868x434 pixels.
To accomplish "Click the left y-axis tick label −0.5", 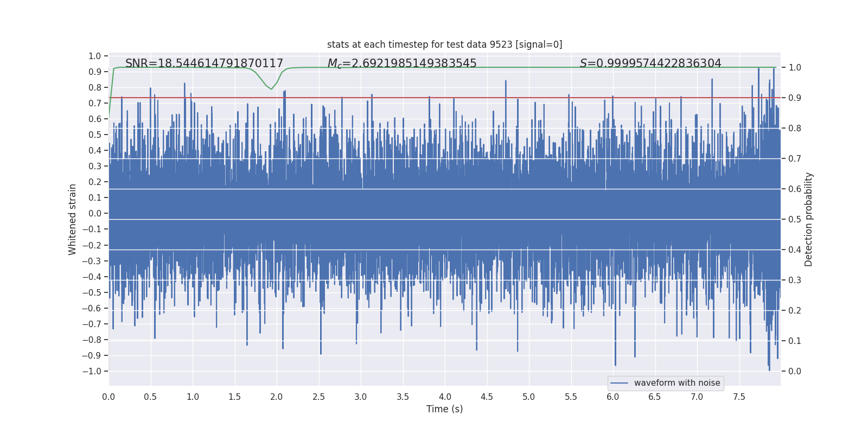I will tap(92, 292).
